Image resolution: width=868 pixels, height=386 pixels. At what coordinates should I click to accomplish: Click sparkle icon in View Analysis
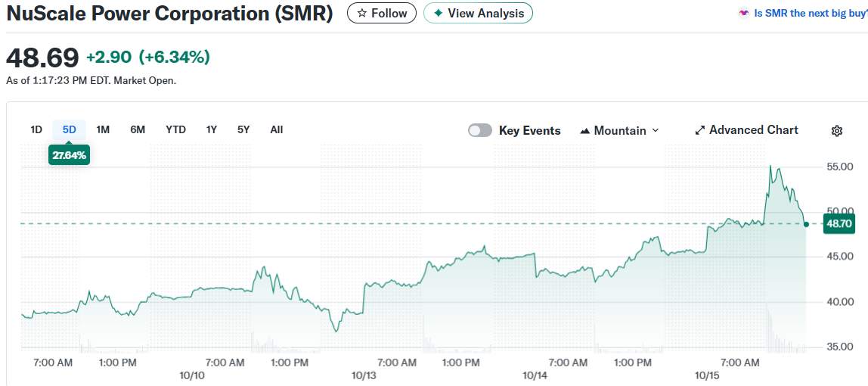pyautogui.click(x=438, y=14)
